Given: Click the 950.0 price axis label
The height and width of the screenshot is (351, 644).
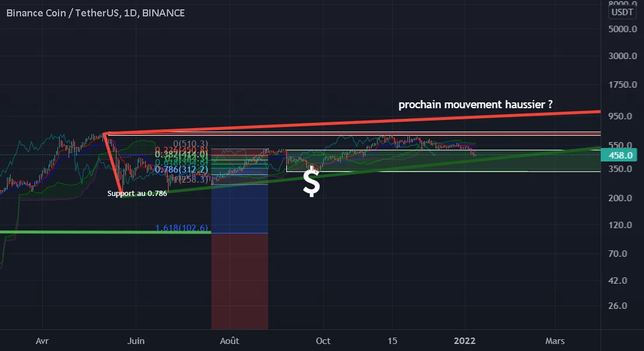Looking at the screenshot, I should click(620, 116).
